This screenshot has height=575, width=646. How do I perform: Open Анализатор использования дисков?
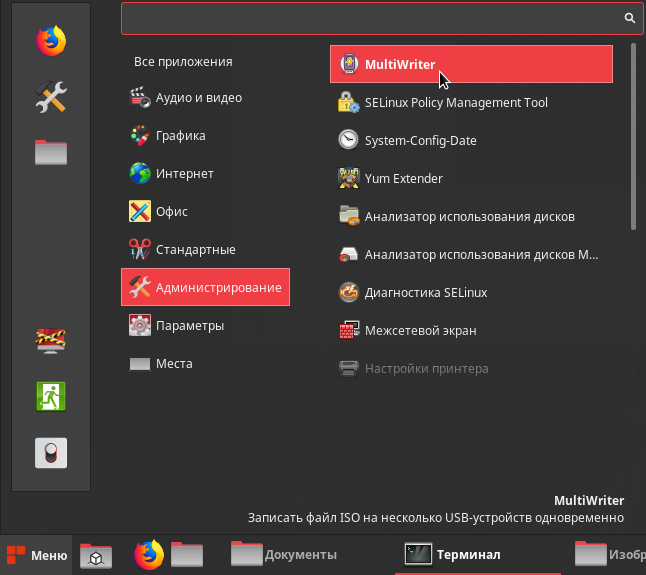click(471, 217)
